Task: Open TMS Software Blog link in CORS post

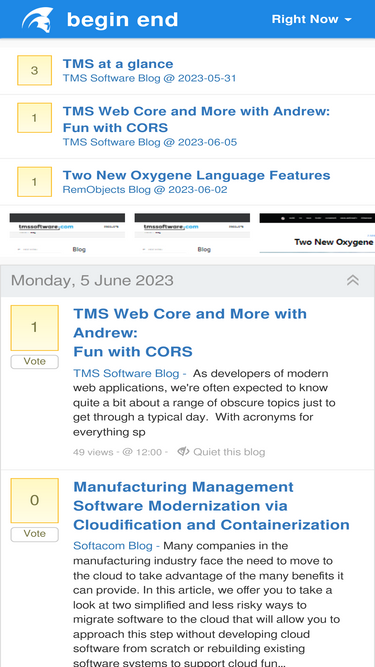Action: [x=126, y=373]
